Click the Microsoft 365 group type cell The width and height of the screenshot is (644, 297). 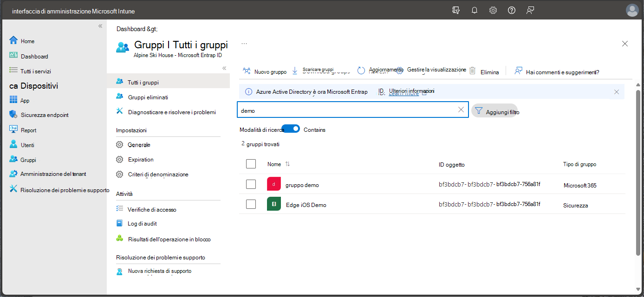580,185
